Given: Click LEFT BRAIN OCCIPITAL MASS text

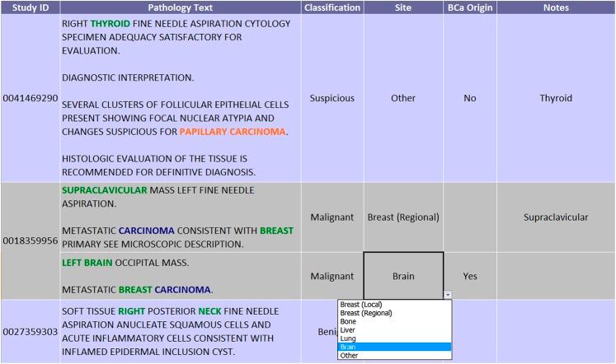Looking at the screenshot, I should 125,263.
